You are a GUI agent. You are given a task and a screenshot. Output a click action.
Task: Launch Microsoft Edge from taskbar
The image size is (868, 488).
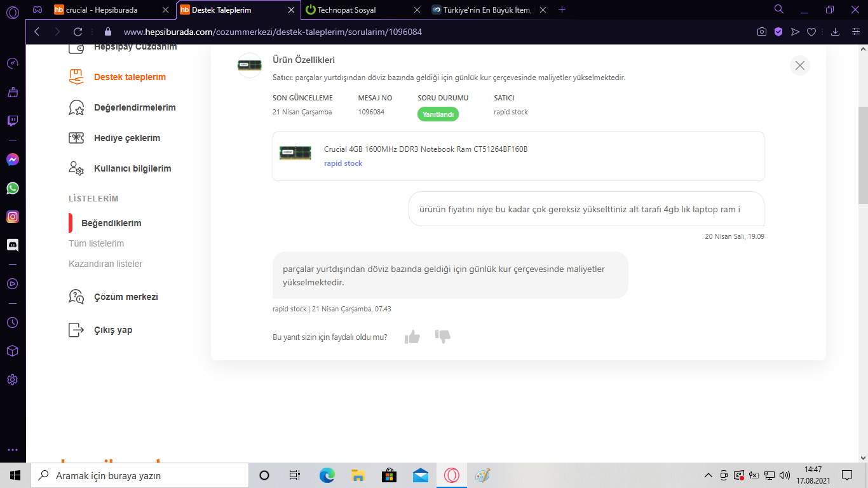click(327, 475)
